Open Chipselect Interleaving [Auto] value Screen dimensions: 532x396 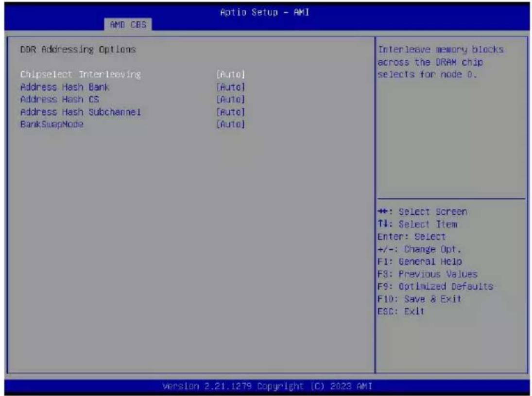click(x=230, y=74)
